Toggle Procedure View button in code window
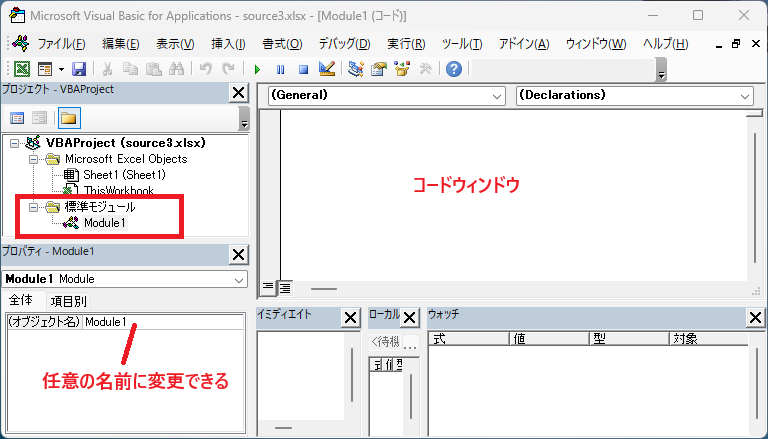 point(267,288)
